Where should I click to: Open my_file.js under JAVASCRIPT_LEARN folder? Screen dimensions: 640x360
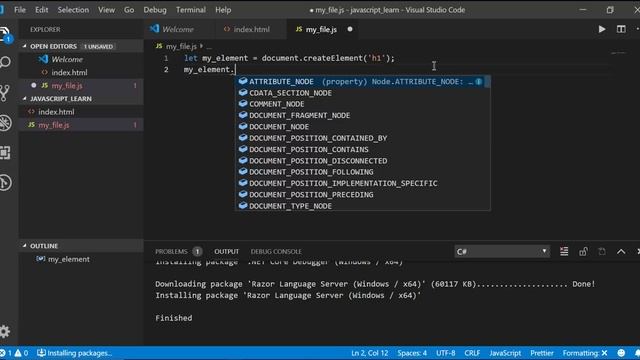pos(82,125)
